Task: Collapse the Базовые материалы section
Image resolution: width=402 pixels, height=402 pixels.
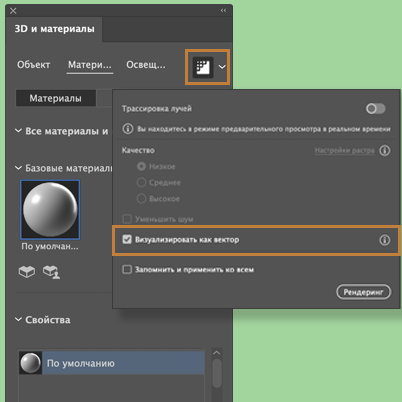Action: click(18, 168)
